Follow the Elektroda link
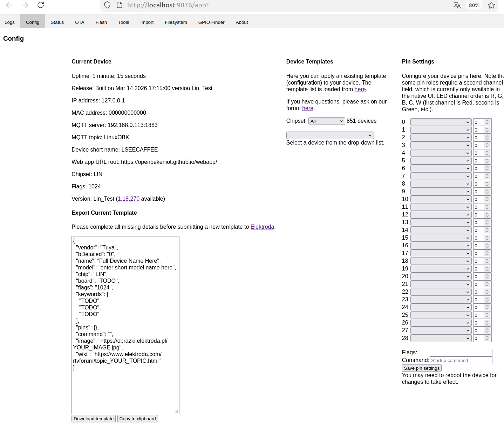The width and height of the screenshot is (504, 428). pos(262,227)
